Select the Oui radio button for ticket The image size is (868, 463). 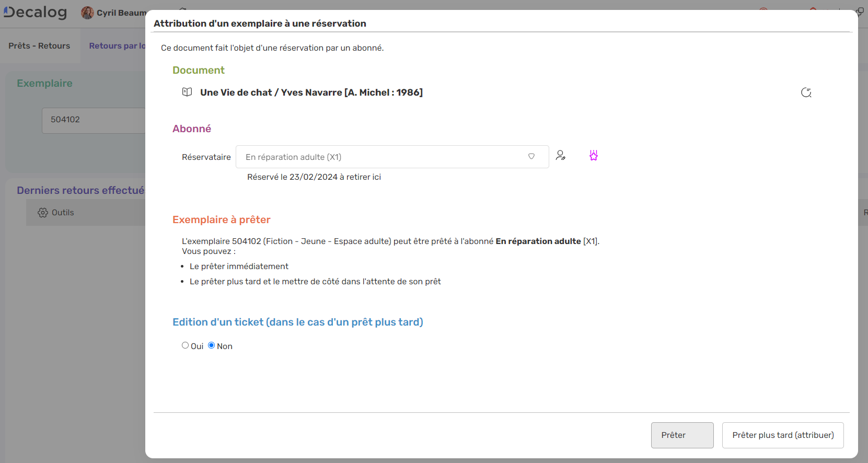coord(185,345)
